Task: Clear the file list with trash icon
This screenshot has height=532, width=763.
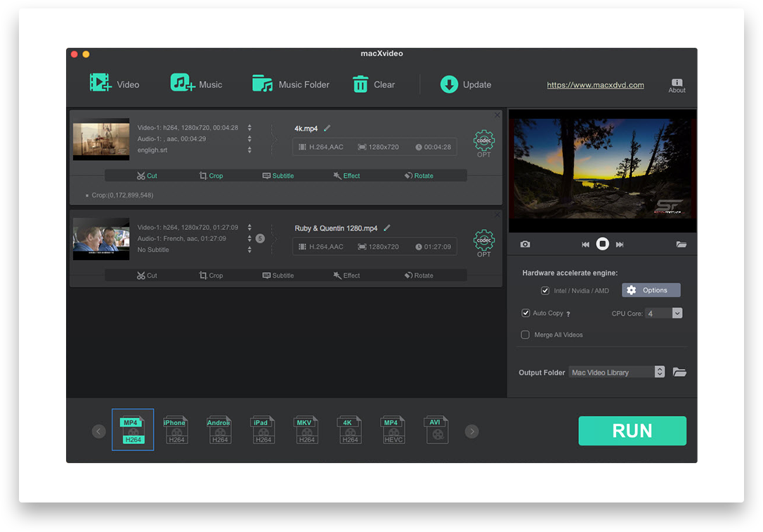Action: click(x=360, y=84)
